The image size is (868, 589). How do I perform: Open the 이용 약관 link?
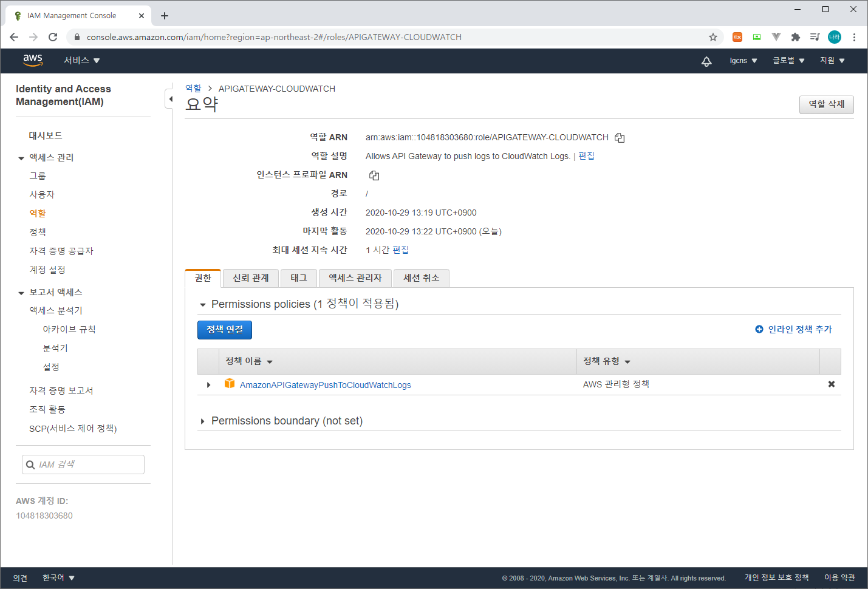pos(839,577)
